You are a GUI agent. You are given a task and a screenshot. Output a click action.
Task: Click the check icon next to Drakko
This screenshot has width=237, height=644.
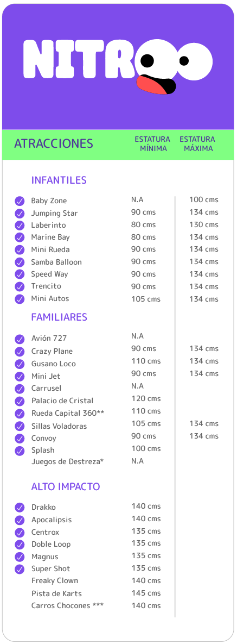20,507
